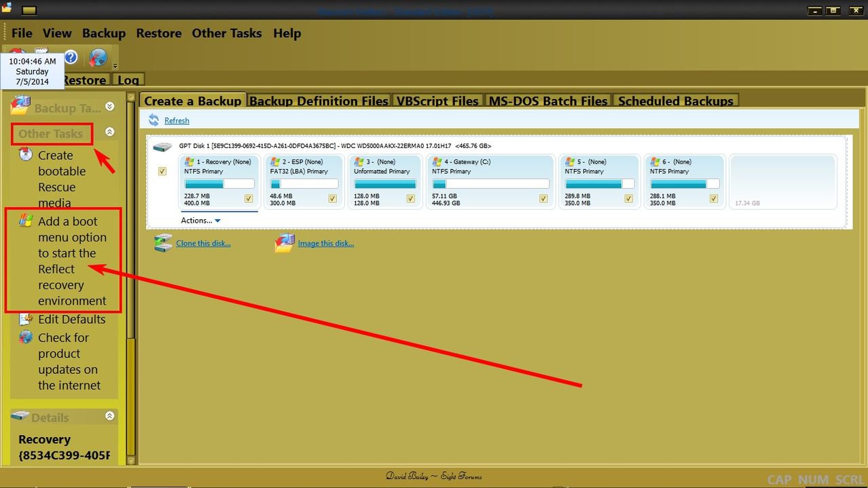Open the Other Tasks menu in the menu bar
This screenshot has width=868, height=488.
[x=227, y=33]
